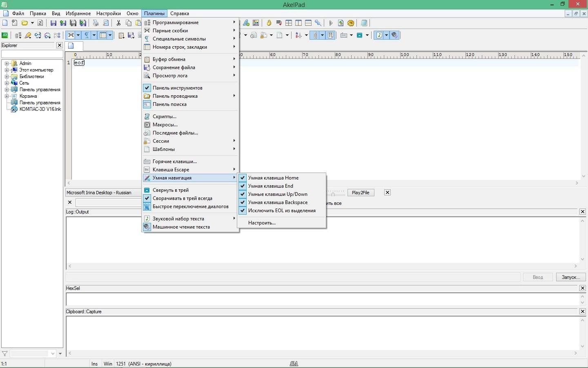Open the Explorer filter combo box
This screenshot has height=368, width=588.
click(x=33, y=353)
